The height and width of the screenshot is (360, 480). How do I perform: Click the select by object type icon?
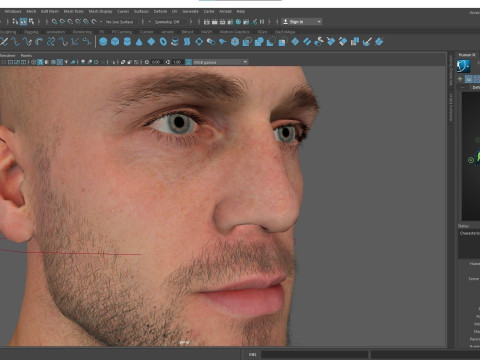[23, 22]
